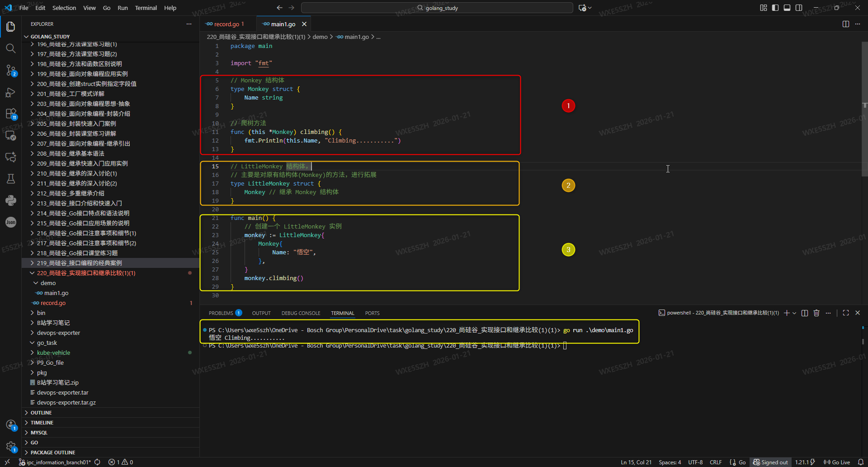Close the main1.go editor tab
This screenshot has width=868, height=467.
coord(304,24)
